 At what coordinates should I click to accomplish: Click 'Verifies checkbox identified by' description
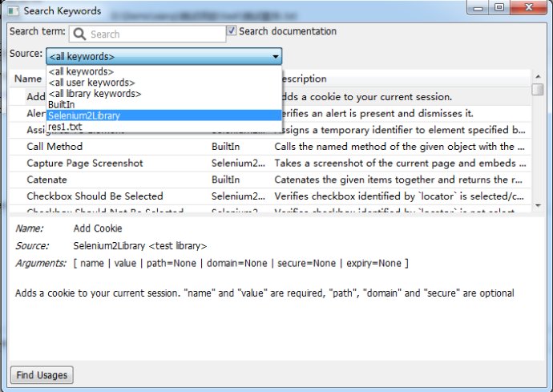coord(399,196)
